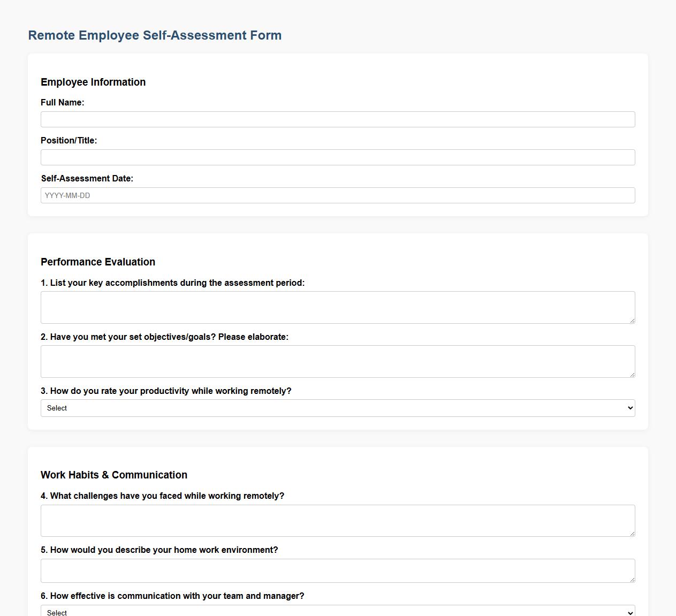Click question 6 about communication effectiveness label
The image size is (676, 616).
pyautogui.click(x=172, y=596)
